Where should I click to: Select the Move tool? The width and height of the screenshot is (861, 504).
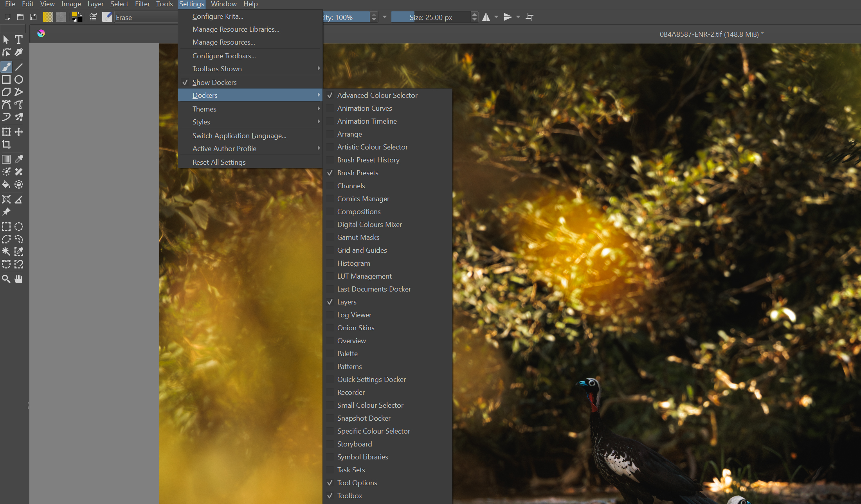click(x=18, y=132)
